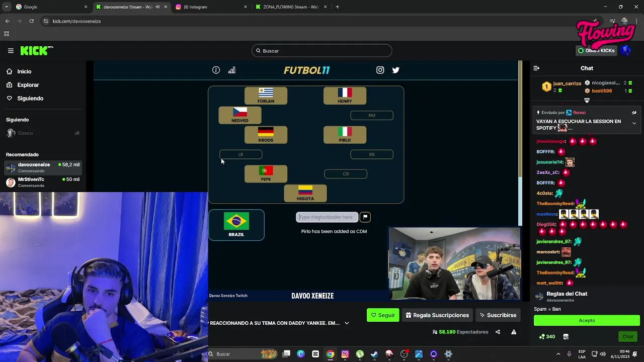
Task: Click Obtén KICKs button
Action: 596,50
